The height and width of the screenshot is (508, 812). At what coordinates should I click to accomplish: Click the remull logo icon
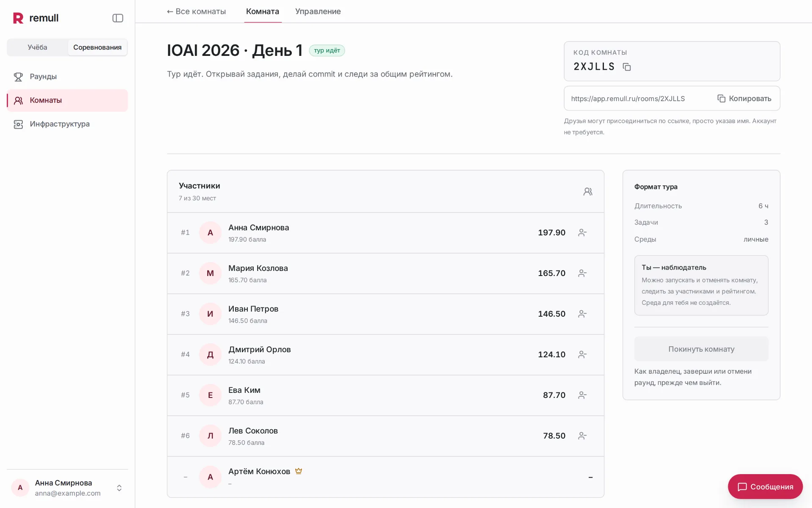tap(18, 18)
